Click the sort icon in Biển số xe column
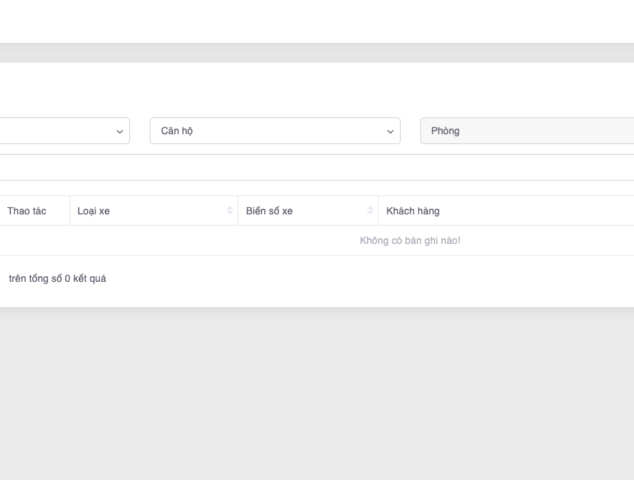634x480 pixels. point(370,211)
